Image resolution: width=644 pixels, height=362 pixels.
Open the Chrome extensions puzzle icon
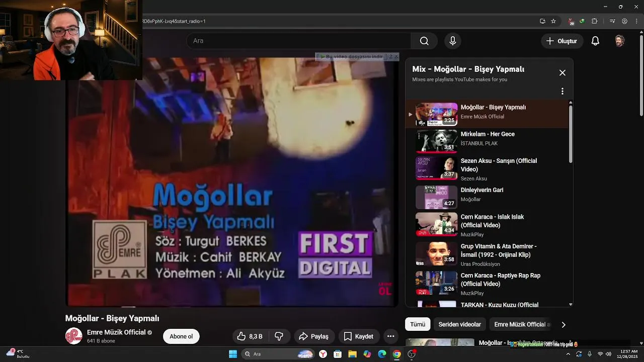coord(594,21)
